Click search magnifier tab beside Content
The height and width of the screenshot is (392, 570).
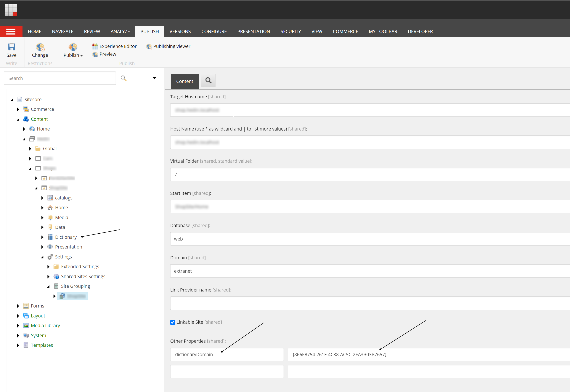208,80
